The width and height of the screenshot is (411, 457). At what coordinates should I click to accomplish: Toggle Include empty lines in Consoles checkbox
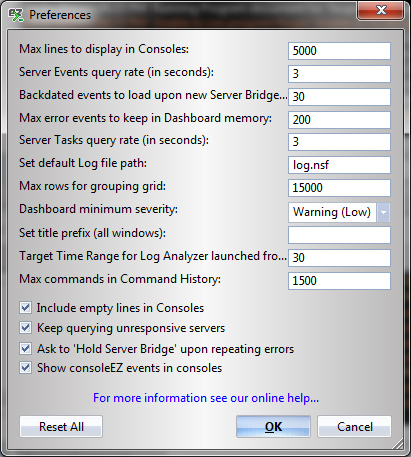pos(26,308)
